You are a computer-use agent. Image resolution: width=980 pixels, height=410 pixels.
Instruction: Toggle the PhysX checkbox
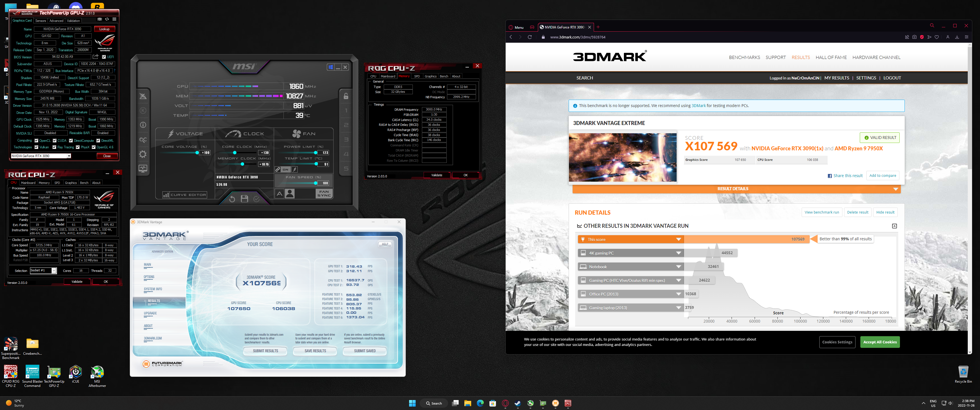click(77, 147)
